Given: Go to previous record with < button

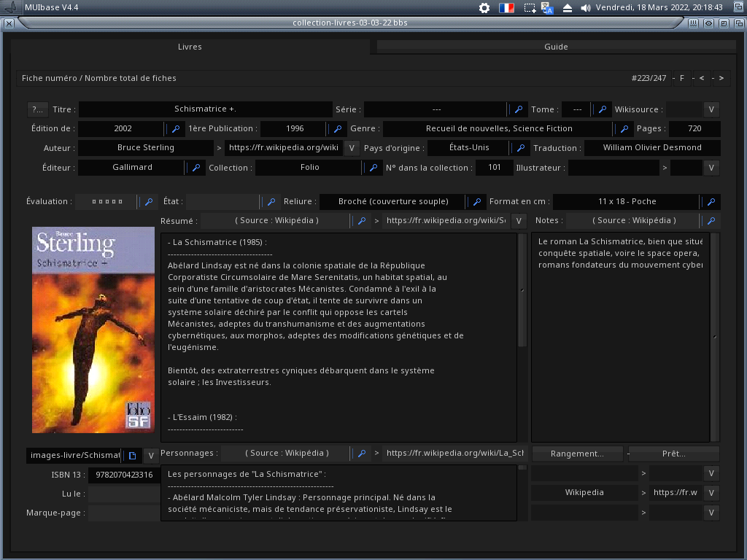Looking at the screenshot, I should [x=702, y=78].
